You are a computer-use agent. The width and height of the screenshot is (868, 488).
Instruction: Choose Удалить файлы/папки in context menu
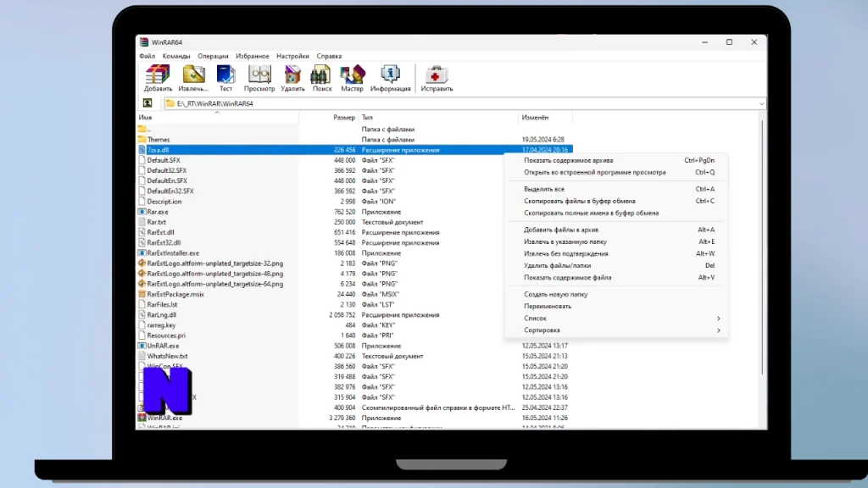pyautogui.click(x=615, y=265)
